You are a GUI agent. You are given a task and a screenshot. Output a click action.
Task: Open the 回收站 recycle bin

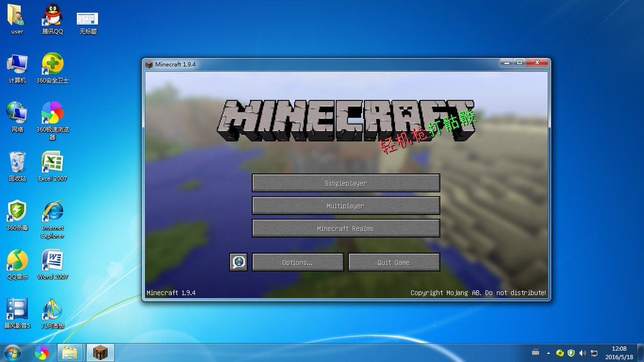click(x=17, y=166)
